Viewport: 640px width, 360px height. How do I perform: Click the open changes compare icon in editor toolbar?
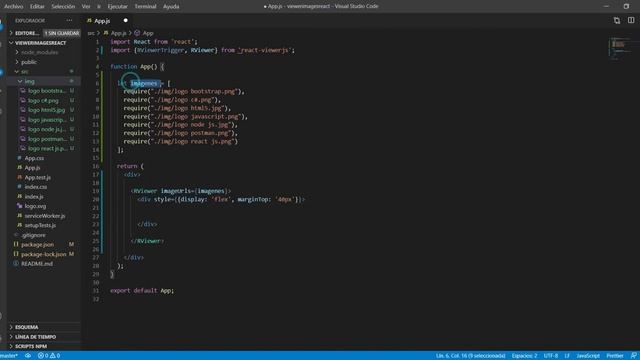pyautogui.click(x=617, y=20)
